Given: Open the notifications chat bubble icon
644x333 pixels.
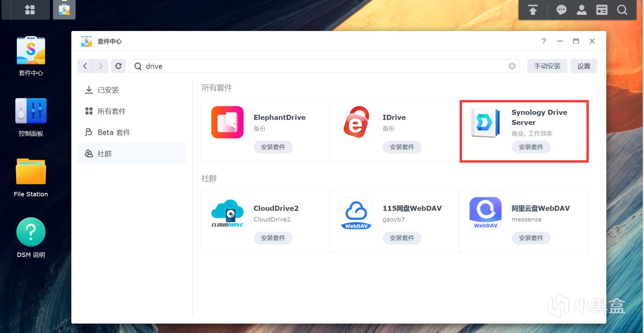Looking at the screenshot, I should click(x=561, y=10).
